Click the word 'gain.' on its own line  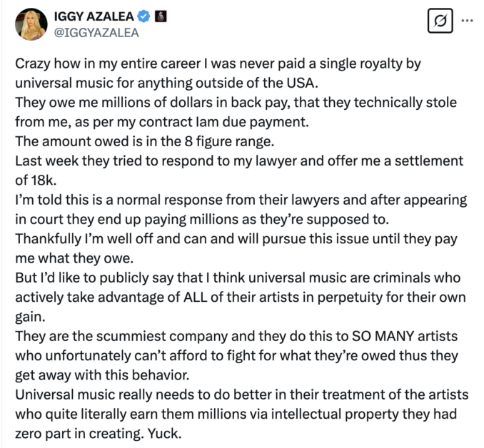click(x=30, y=317)
